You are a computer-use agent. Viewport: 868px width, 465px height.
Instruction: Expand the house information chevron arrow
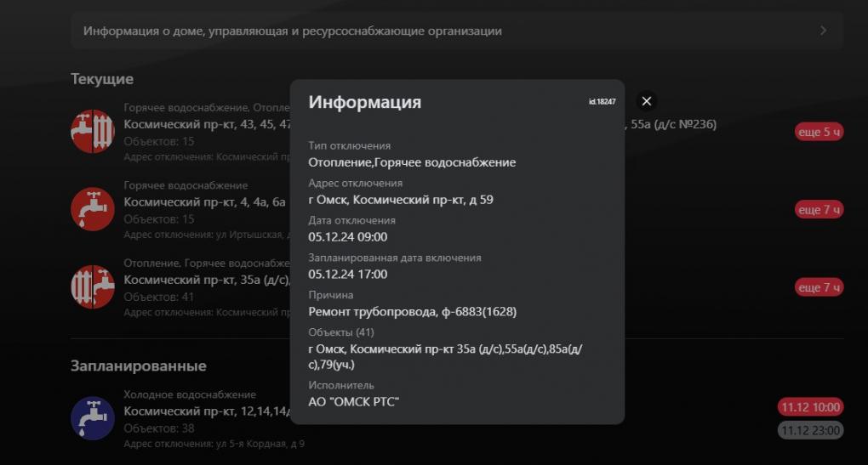tap(823, 31)
